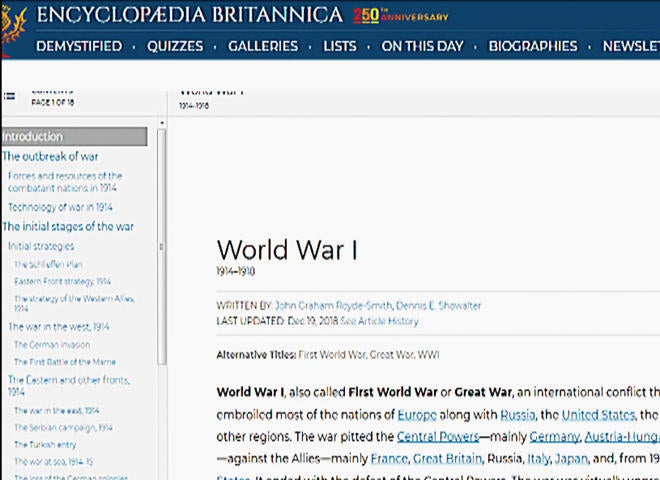This screenshot has width=660, height=480.
Task: Open The war in the east, 1914
Action: [x=56, y=411]
